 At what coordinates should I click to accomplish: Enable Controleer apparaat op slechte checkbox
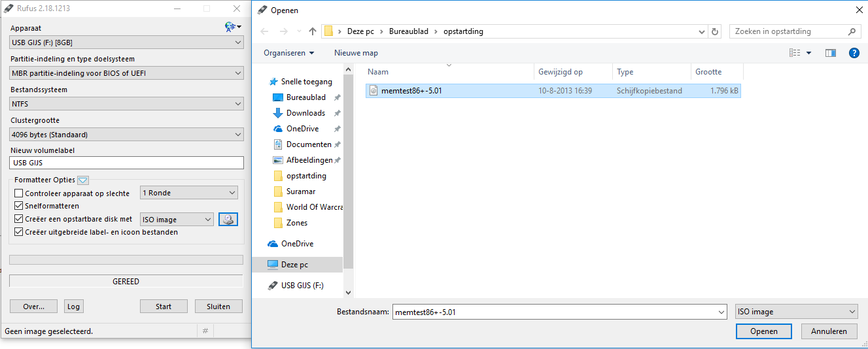pyautogui.click(x=19, y=193)
